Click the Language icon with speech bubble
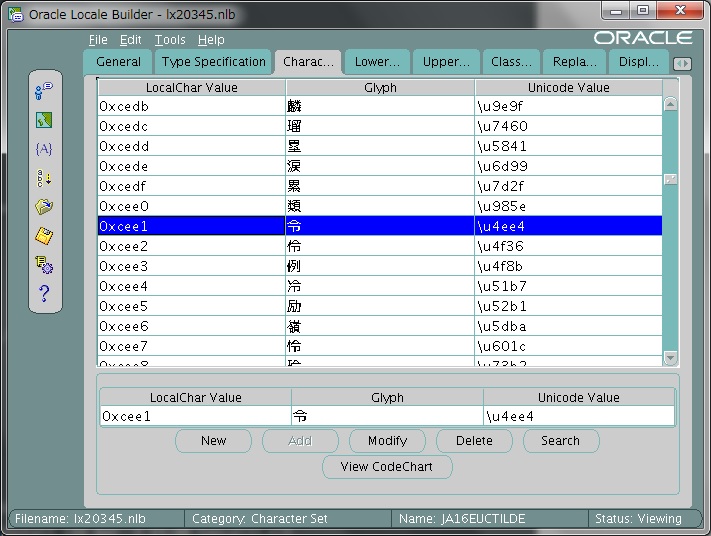711x536 pixels. pyautogui.click(x=44, y=91)
